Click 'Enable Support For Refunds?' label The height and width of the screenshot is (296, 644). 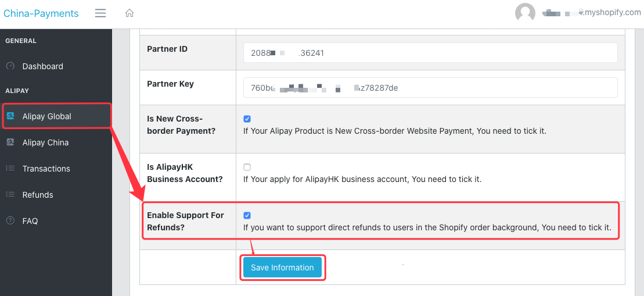(x=186, y=221)
